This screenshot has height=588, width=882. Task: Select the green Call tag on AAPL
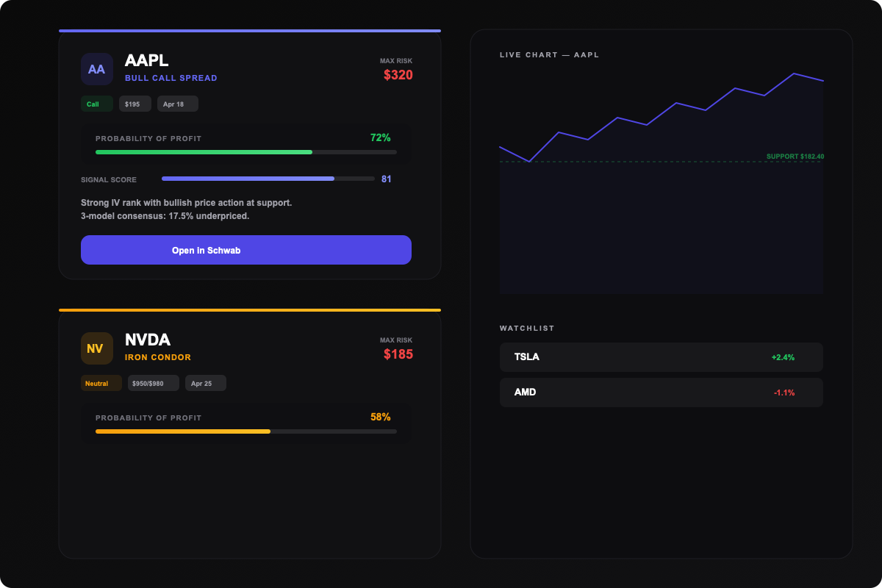click(x=96, y=104)
